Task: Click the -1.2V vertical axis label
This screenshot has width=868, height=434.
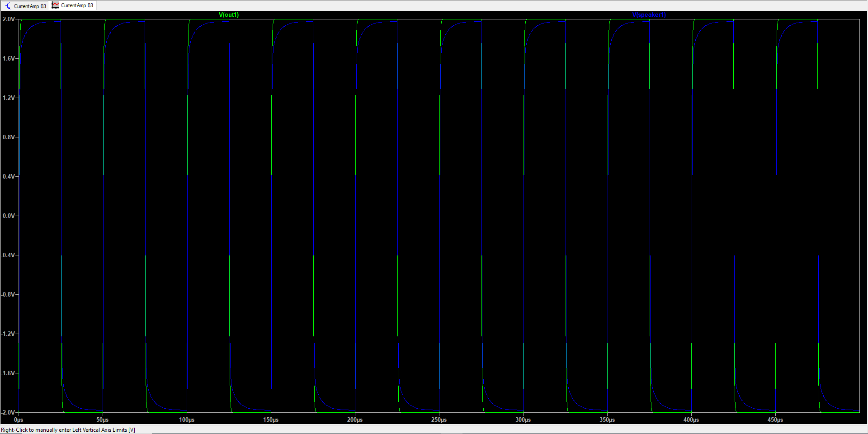Action: click(x=8, y=334)
